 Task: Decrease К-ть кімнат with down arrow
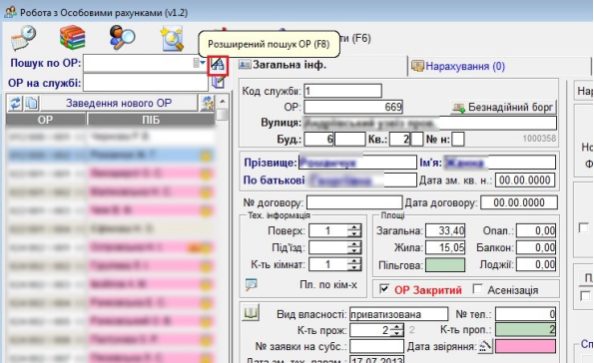[355, 268]
